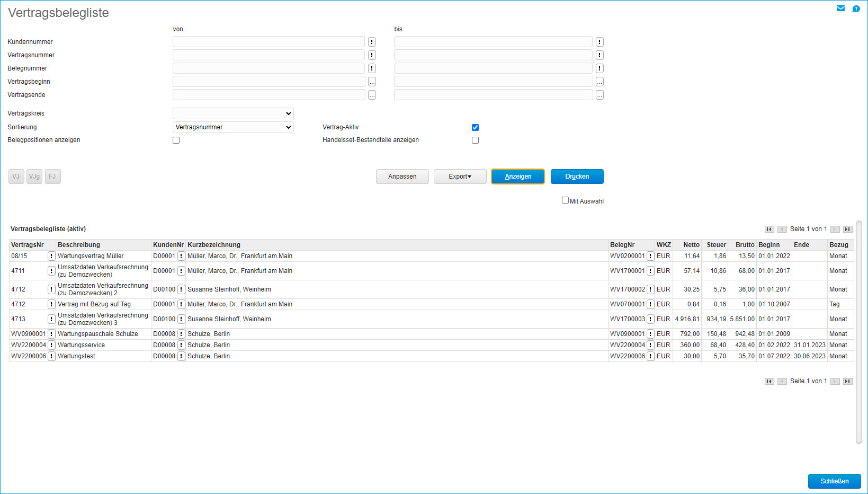Open the help icon at top right

(x=856, y=8)
